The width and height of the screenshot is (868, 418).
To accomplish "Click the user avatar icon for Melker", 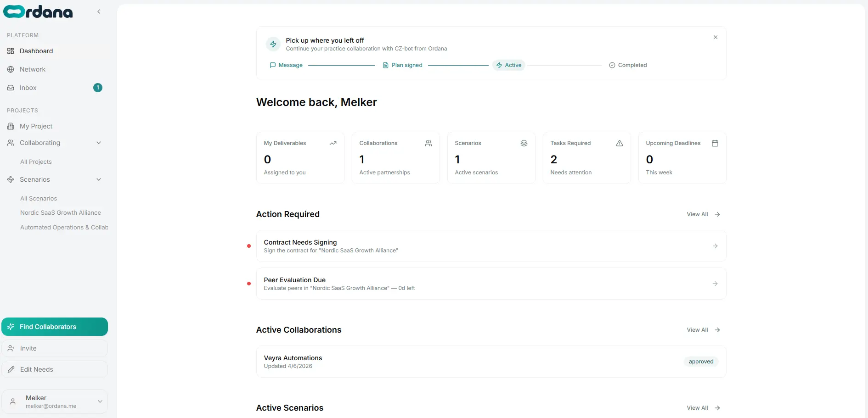I will [13, 401].
